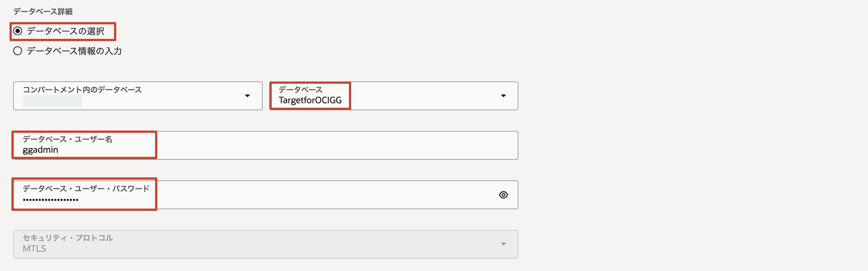Click the データベース詳細 section heading
This screenshot has width=868, height=271.
pyautogui.click(x=43, y=11)
